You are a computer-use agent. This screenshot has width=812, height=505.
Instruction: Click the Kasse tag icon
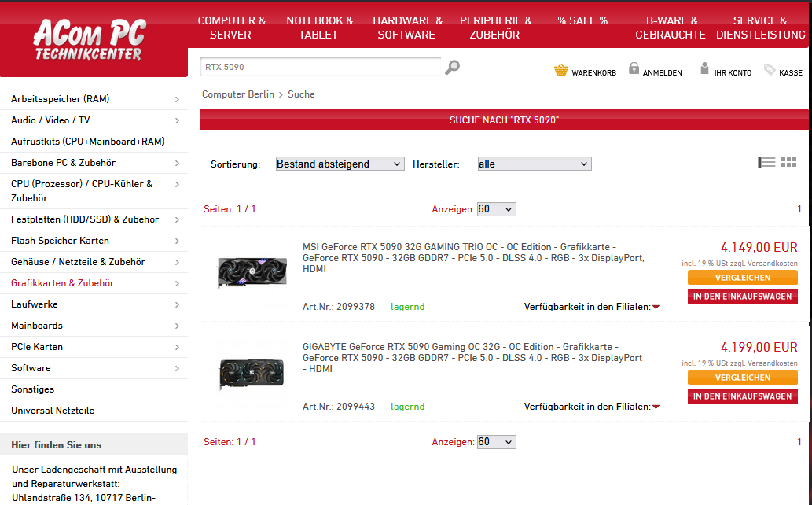(770, 69)
